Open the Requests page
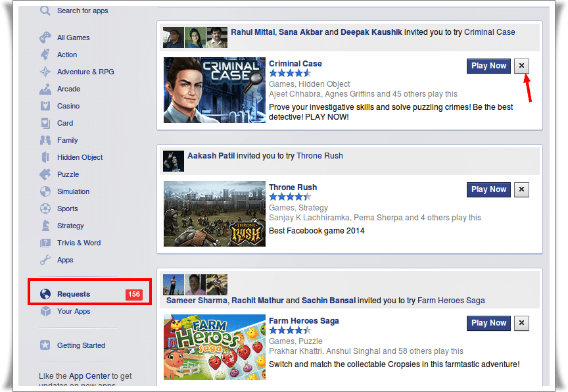The width and height of the screenshot is (568, 392). click(x=74, y=294)
